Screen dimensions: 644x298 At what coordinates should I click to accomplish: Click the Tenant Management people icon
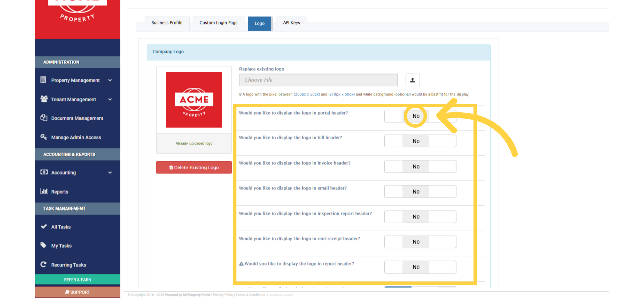[x=44, y=99]
